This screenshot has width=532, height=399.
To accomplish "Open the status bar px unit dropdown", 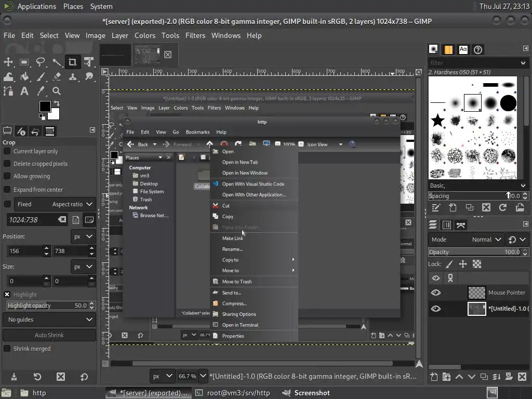I will tap(163, 376).
